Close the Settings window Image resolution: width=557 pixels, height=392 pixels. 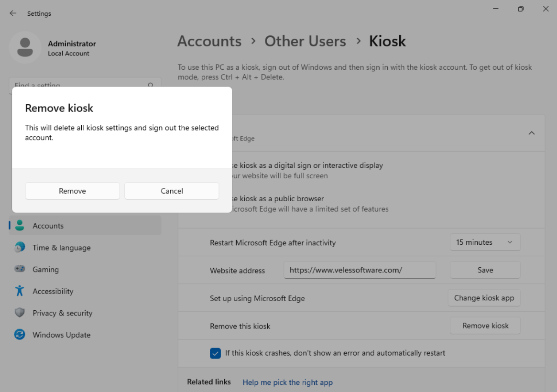pyautogui.click(x=546, y=9)
